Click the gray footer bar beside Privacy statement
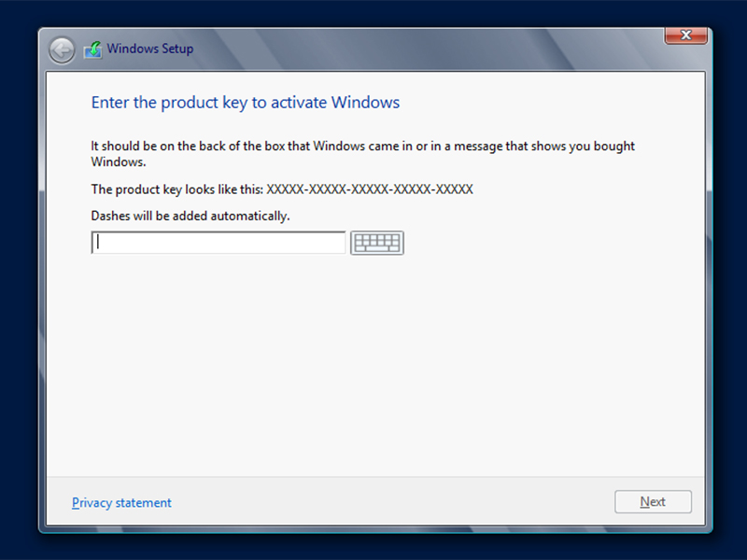 tap(390, 502)
